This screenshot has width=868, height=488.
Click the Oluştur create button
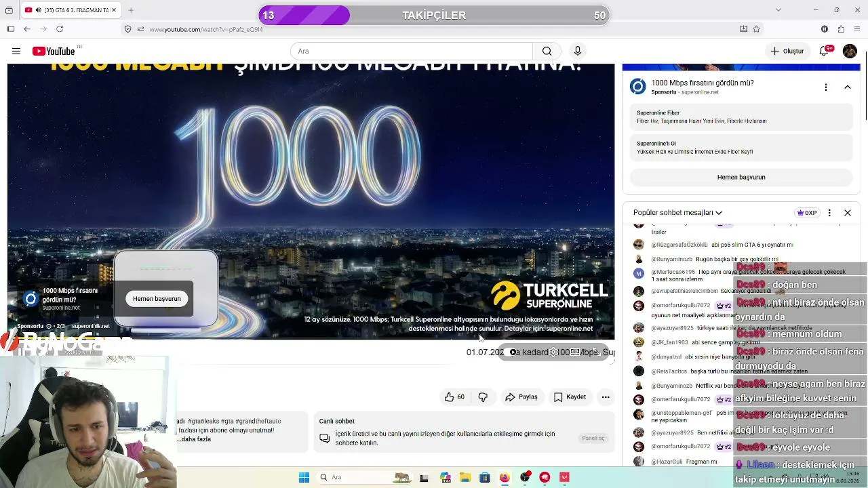coord(787,51)
